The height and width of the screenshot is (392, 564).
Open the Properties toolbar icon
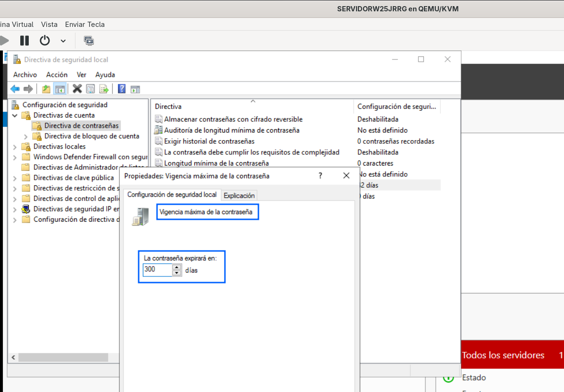[x=90, y=89]
